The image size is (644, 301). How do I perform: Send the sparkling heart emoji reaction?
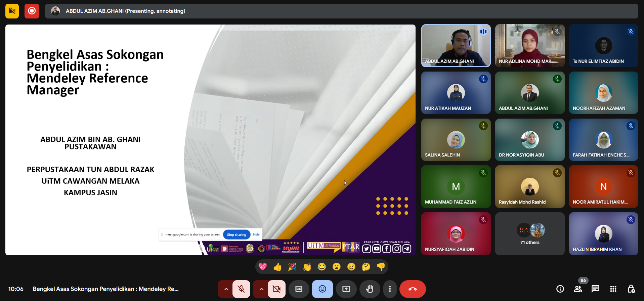click(263, 267)
